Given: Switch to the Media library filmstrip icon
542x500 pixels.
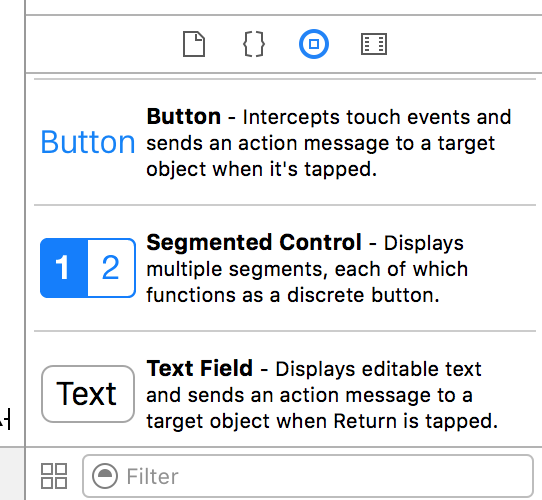Looking at the screenshot, I should tap(374, 44).
